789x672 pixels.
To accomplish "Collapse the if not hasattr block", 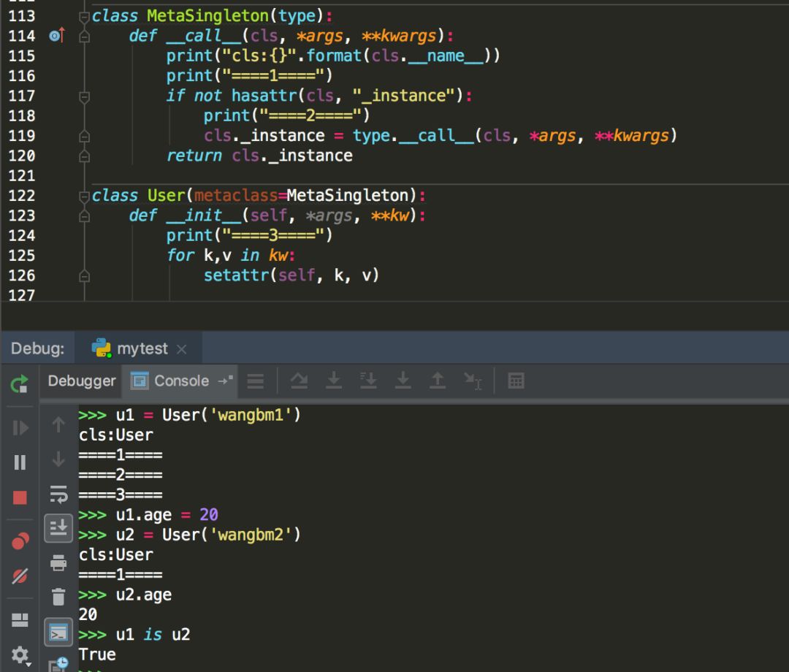I will pyautogui.click(x=85, y=96).
